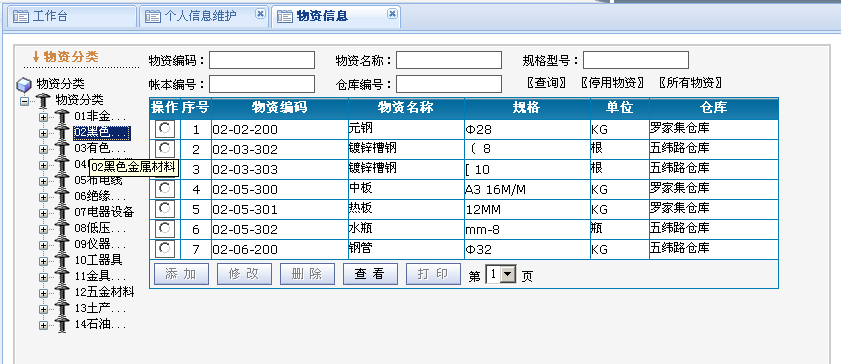Click the screw icon next to 13土产
Screen dimensions: 841x364
(x=62, y=309)
